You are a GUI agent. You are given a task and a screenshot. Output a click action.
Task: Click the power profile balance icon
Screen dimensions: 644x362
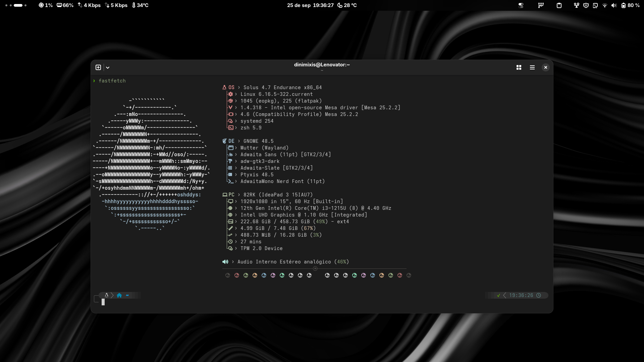pos(577,5)
